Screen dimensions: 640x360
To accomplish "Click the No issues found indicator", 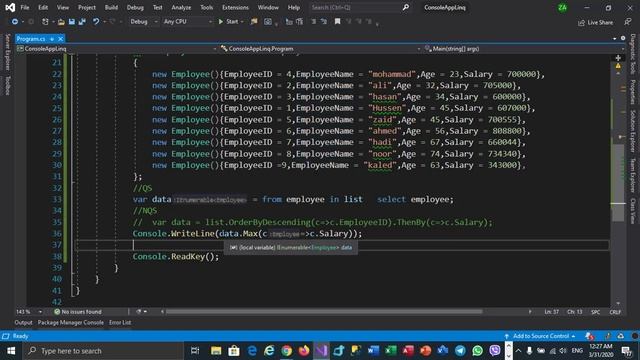I will pyautogui.click(x=78, y=312).
